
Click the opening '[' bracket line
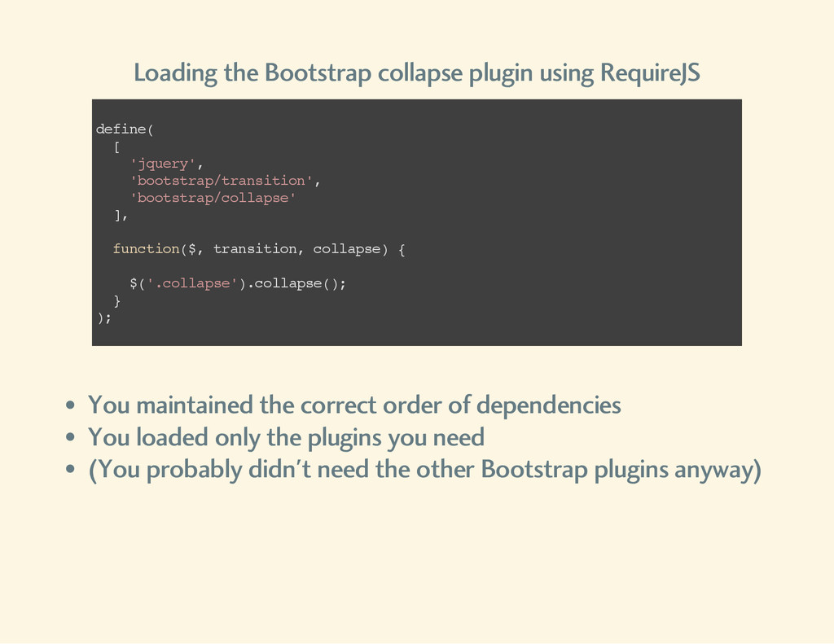116,147
